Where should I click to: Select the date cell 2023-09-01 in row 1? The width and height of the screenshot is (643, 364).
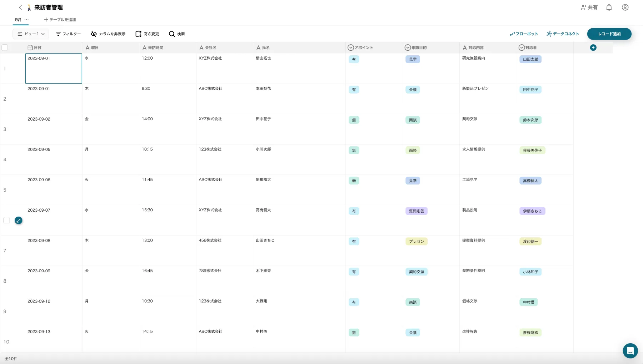[54, 69]
